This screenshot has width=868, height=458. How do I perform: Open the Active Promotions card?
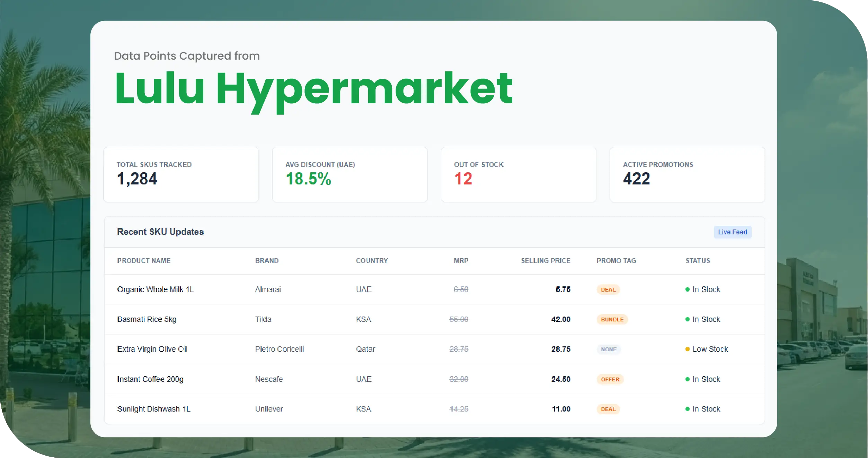click(x=687, y=174)
